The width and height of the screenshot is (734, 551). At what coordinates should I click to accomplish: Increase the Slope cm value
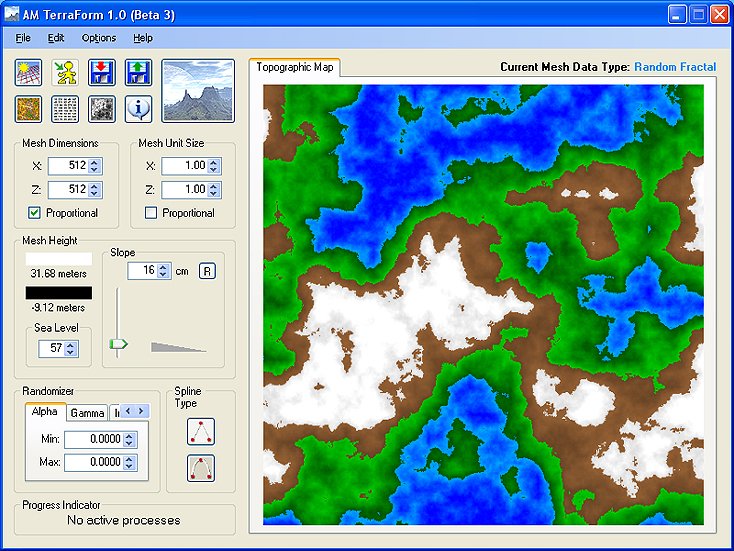(163, 267)
